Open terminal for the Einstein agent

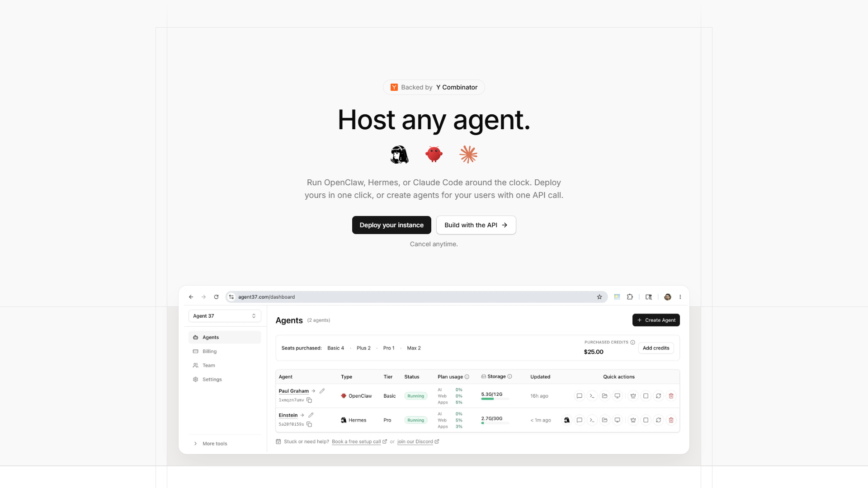click(592, 420)
